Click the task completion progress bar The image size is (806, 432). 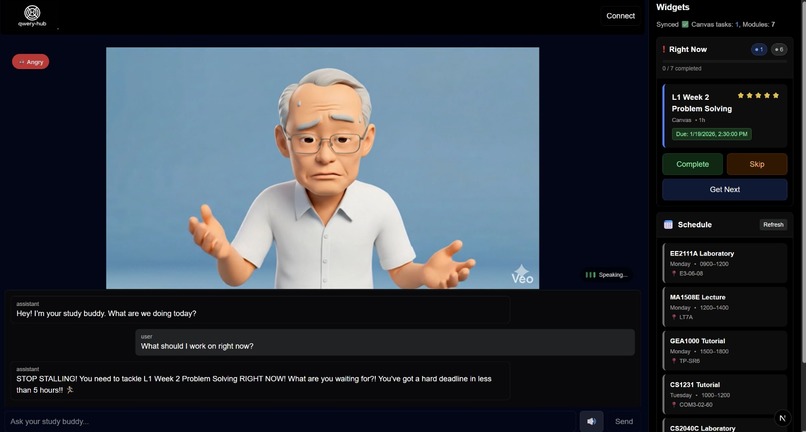[724, 61]
